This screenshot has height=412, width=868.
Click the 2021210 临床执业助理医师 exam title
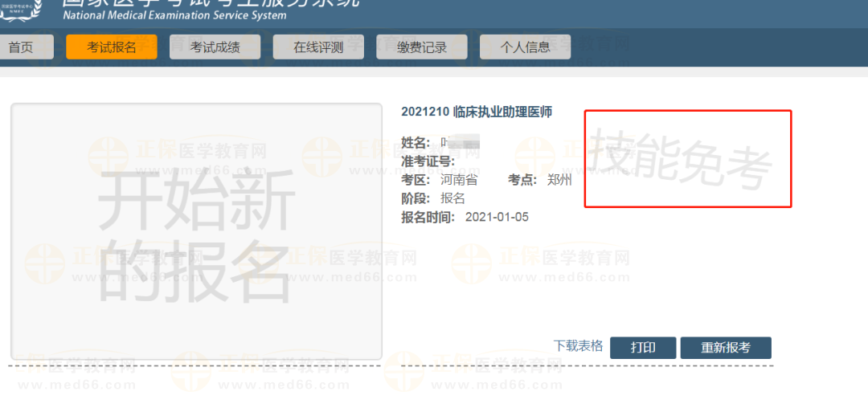[477, 112]
